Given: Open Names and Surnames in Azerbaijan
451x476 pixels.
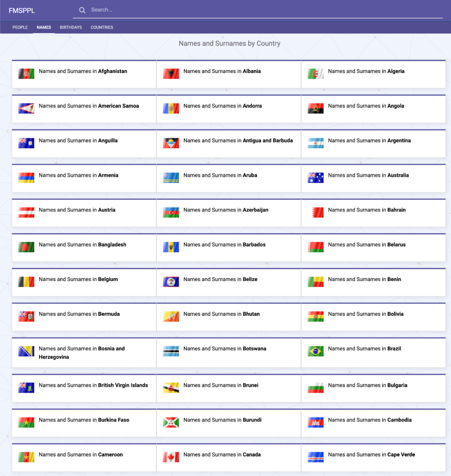Looking at the screenshot, I should tap(226, 210).
